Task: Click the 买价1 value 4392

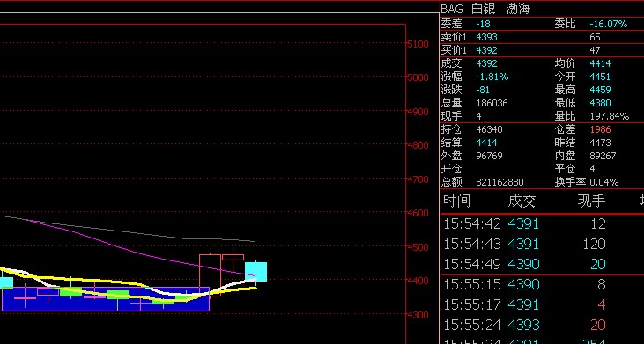Action: click(486, 50)
